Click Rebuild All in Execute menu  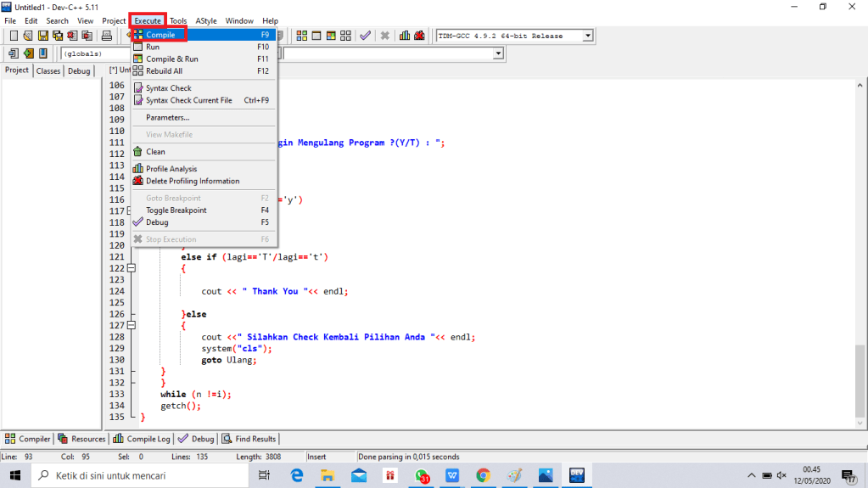point(164,71)
